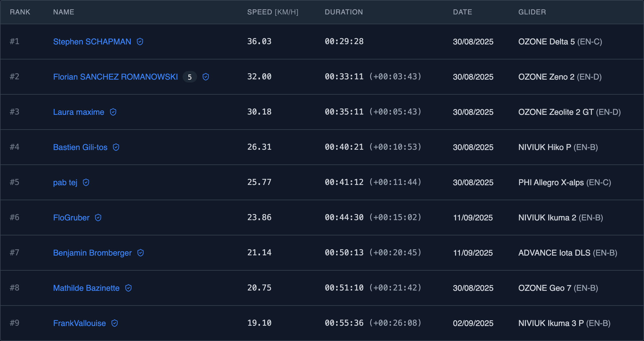644x341 pixels.
Task: Click verified shield next to Florian SANCHEZ ROMANOWSKI
Action: [x=206, y=77]
